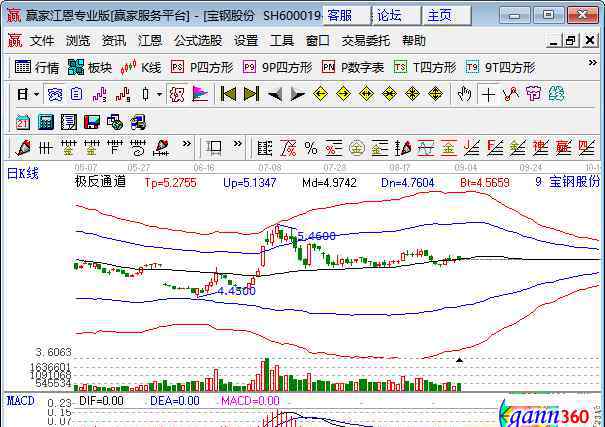Select the circled 金 tool

coord(357,148)
